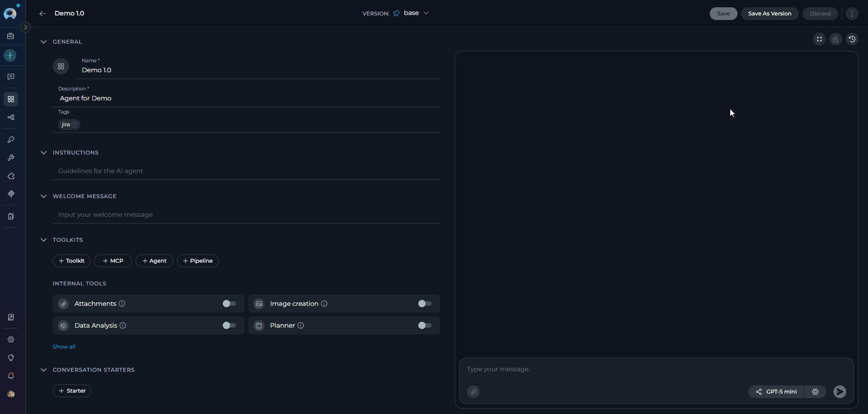Open the settings gear in the sidebar
The width and height of the screenshot is (868, 414).
coord(11,339)
